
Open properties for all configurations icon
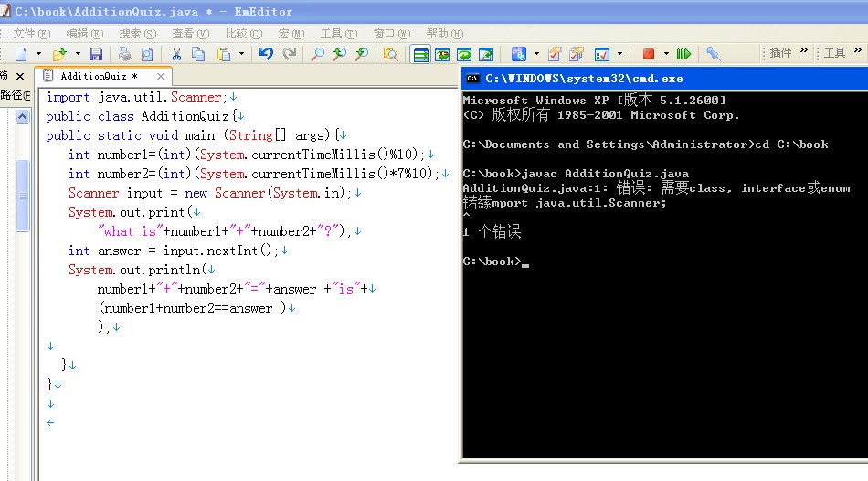click(577, 54)
